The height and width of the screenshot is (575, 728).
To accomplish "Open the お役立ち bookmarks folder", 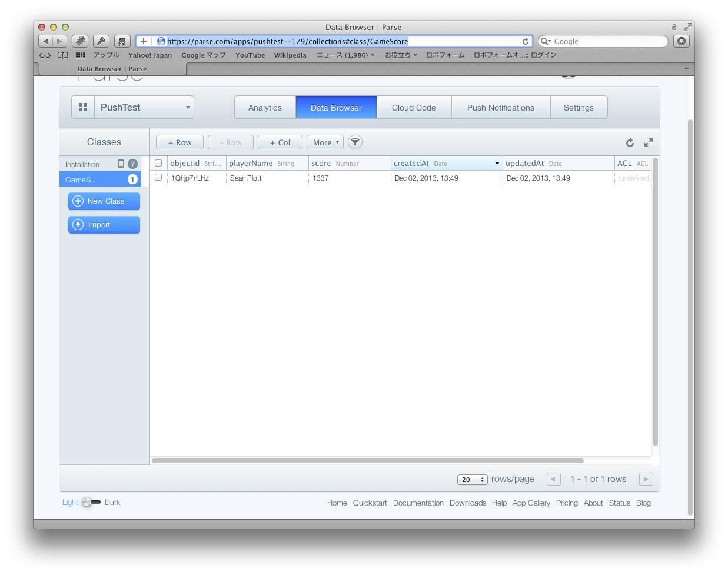I will [x=401, y=55].
